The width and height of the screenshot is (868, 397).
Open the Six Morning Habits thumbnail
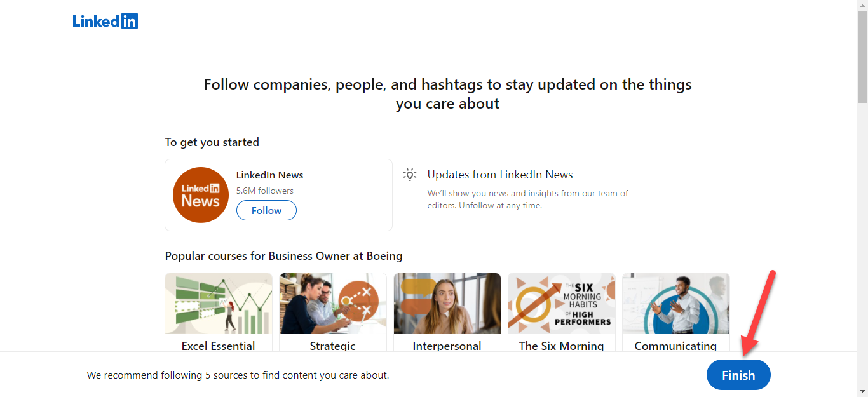[562, 304]
